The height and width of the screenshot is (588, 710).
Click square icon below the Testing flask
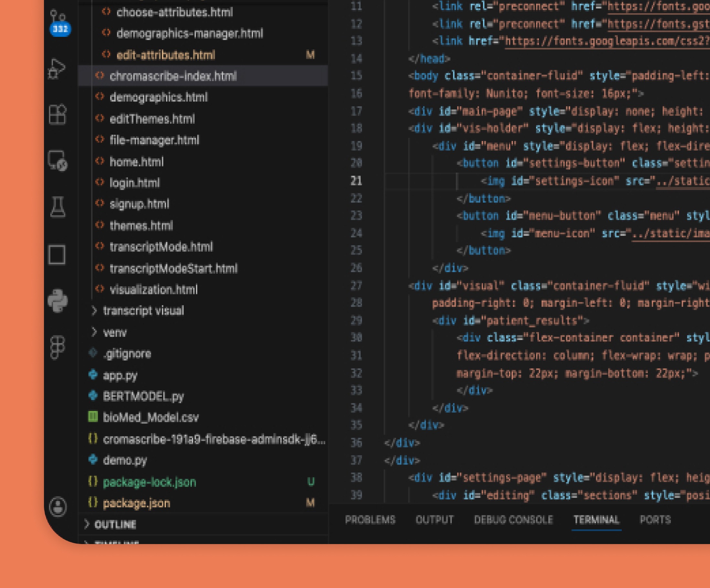(57, 254)
